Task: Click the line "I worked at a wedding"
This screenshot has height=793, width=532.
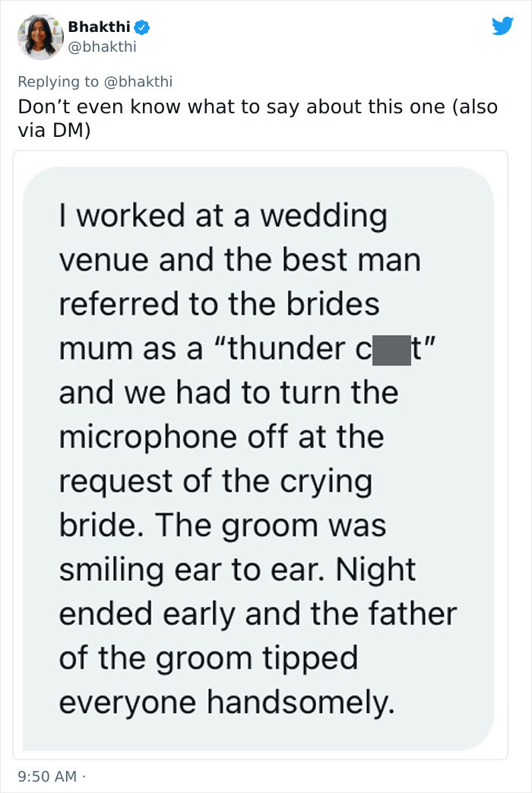Action: point(223,217)
